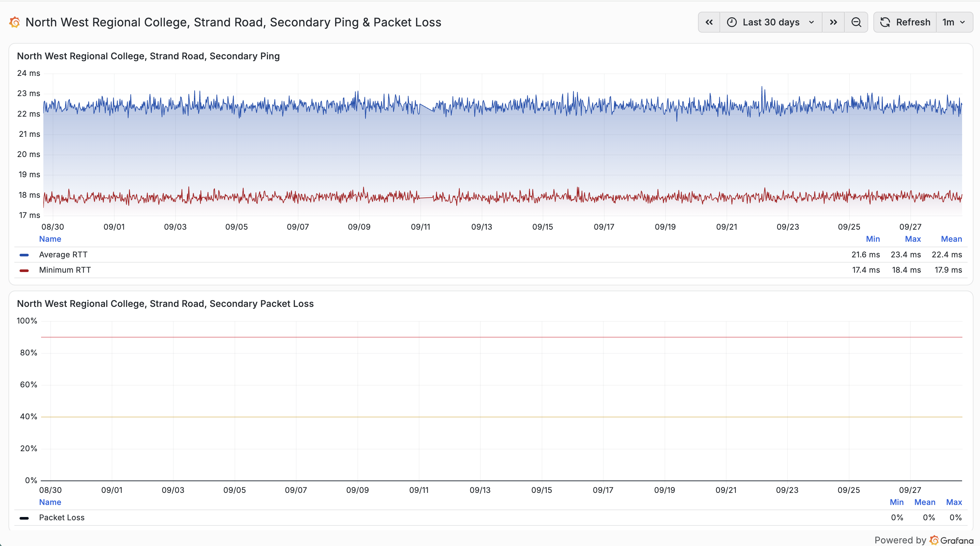980x546 pixels.
Task: Sort packet loss legend by Name column
Action: coord(50,502)
